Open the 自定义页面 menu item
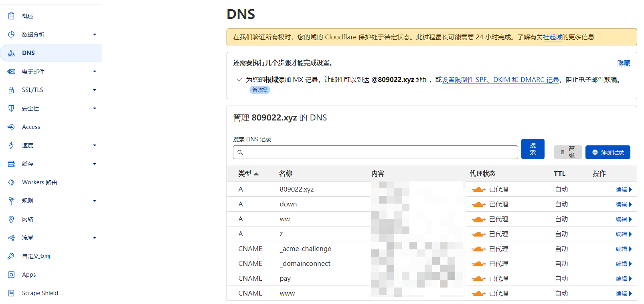The width and height of the screenshot is (644, 304). (x=51, y=256)
